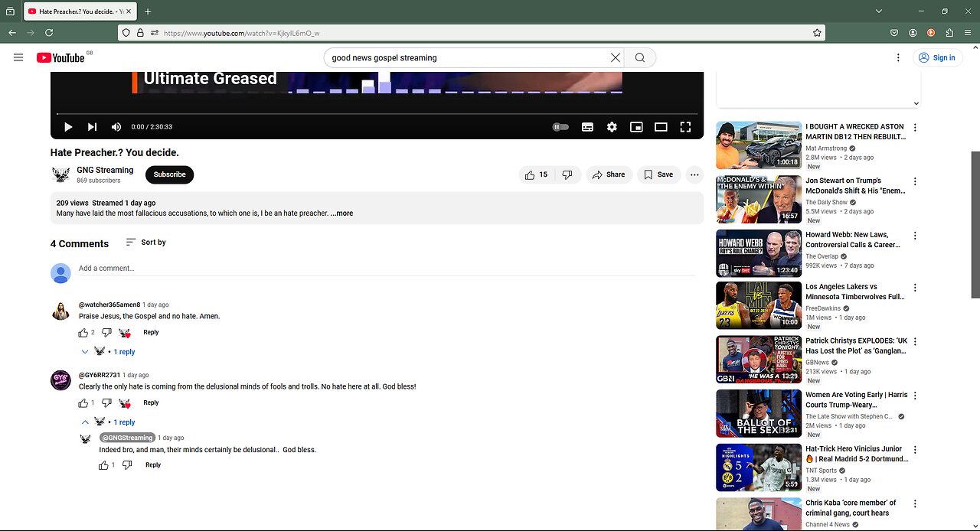
Task: Open more actions for the video
Action: tap(694, 174)
